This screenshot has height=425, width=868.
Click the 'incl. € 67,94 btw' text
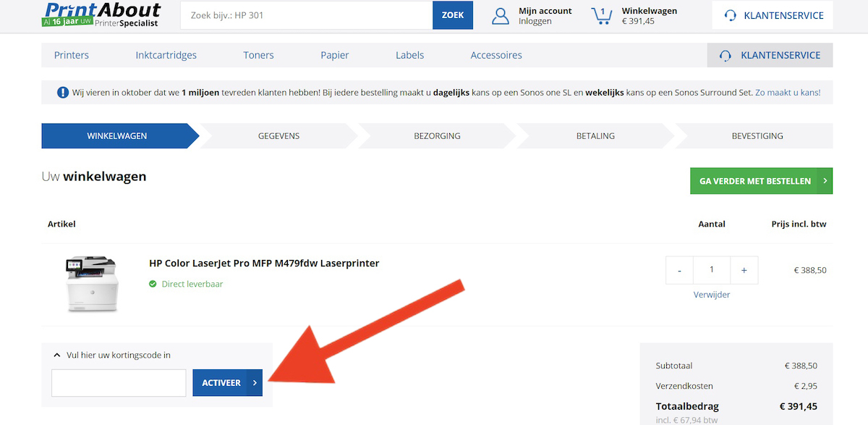[686, 420]
